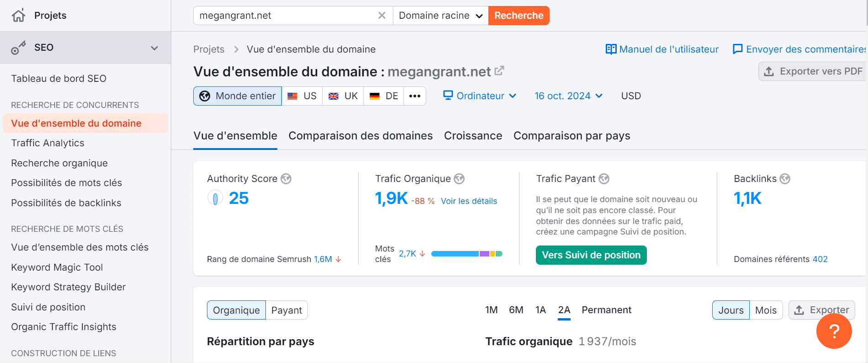Click the globe info icon next to Trafic Organique
The image size is (868, 363).
(459, 179)
